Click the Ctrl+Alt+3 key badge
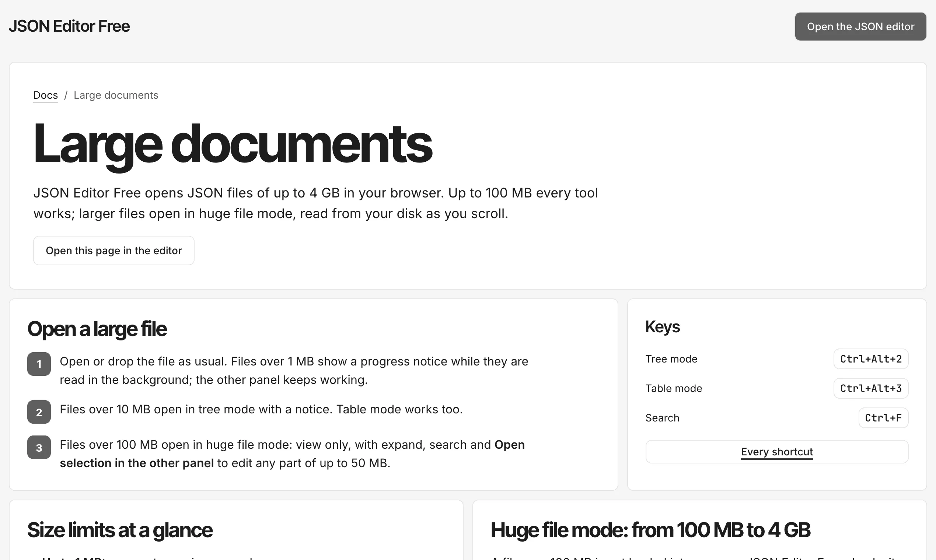The image size is (936, 560). pos(871,388)
